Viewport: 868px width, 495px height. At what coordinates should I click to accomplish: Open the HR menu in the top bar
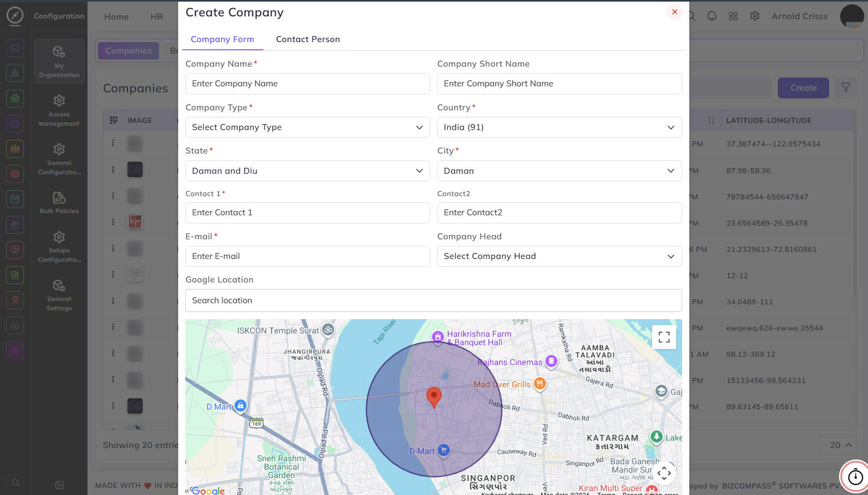pos(157,17)
